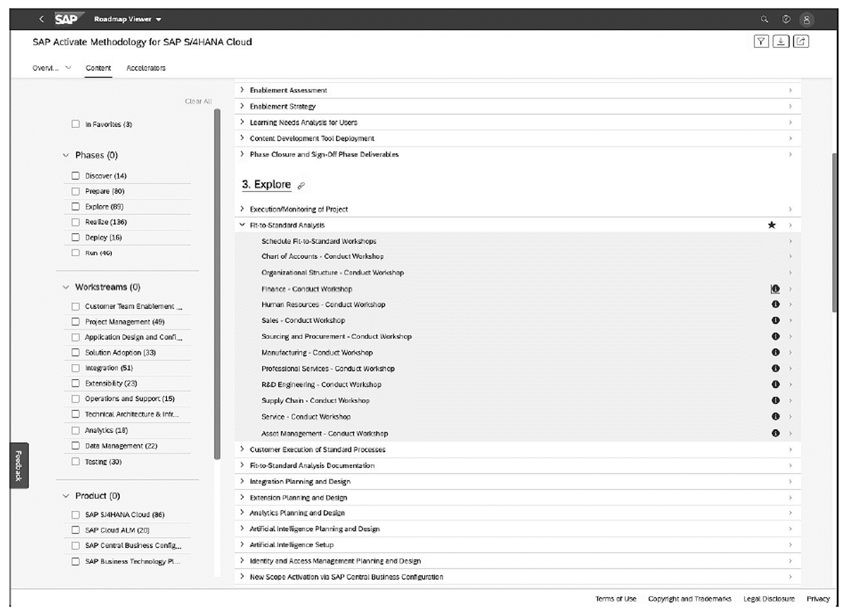Click info icon for Professional Services workshop
Viewport: 848px width, 616px height.
click(x=776, y=368)
